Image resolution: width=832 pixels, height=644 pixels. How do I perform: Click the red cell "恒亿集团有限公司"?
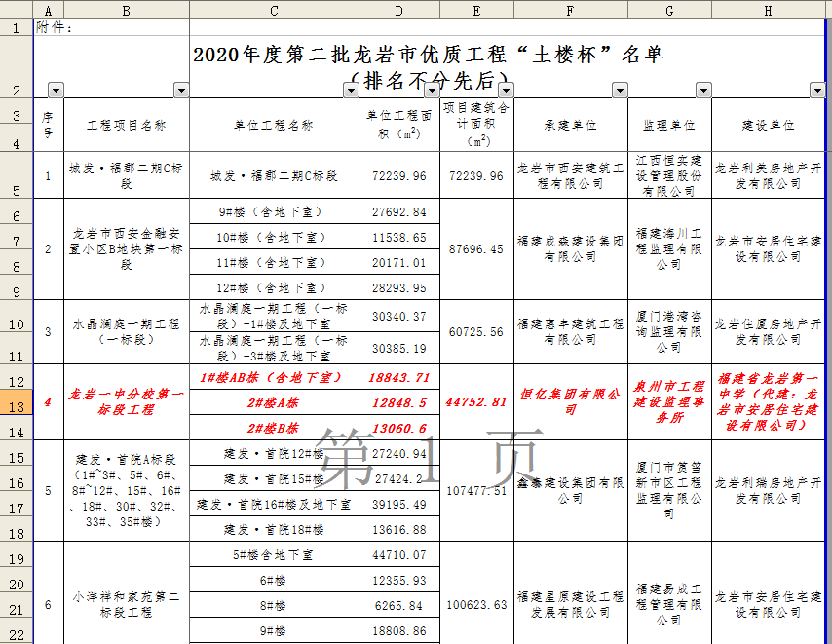(x=571, y=401)
